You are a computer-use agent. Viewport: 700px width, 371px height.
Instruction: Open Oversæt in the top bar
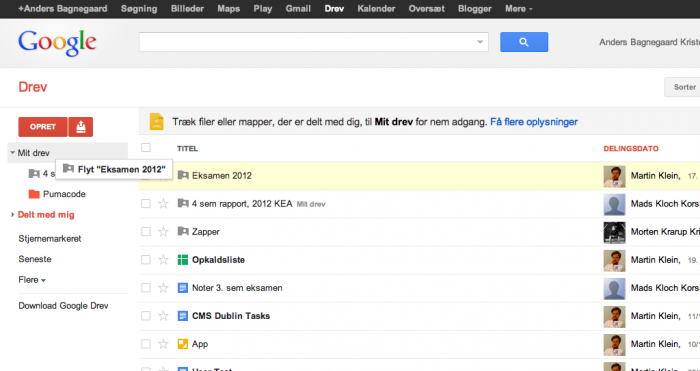click(426, 8)
